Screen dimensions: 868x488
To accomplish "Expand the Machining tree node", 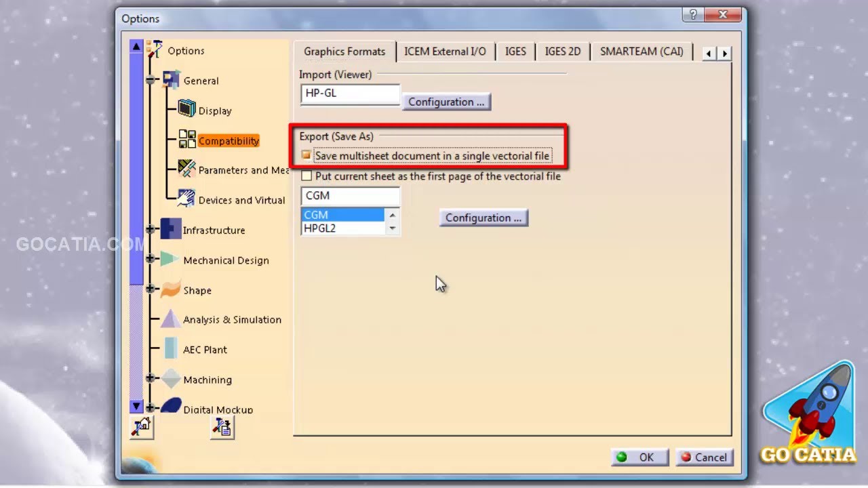I will (x=151, y=380).
